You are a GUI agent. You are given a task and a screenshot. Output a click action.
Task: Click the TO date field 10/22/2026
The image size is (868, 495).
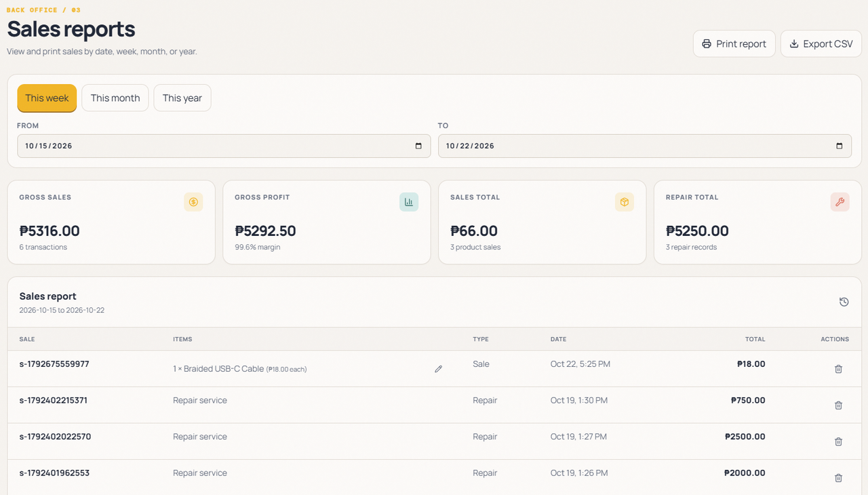pos(645,146)
